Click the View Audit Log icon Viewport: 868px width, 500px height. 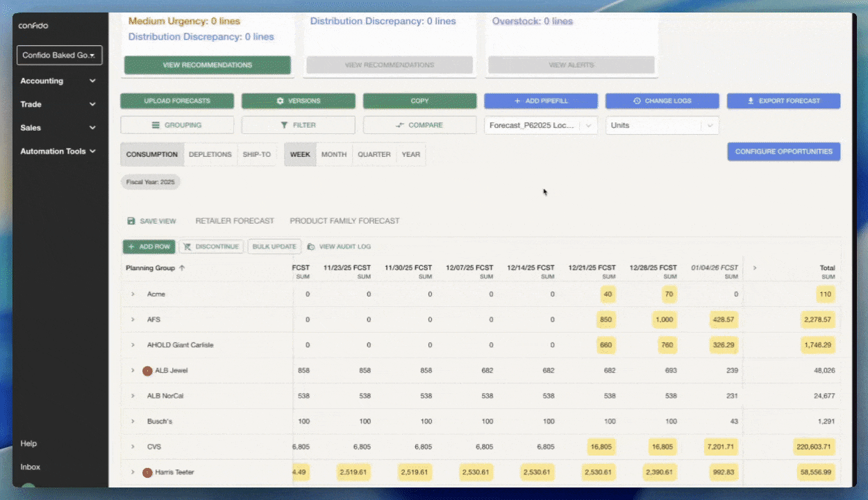click(x=311, y=247)
